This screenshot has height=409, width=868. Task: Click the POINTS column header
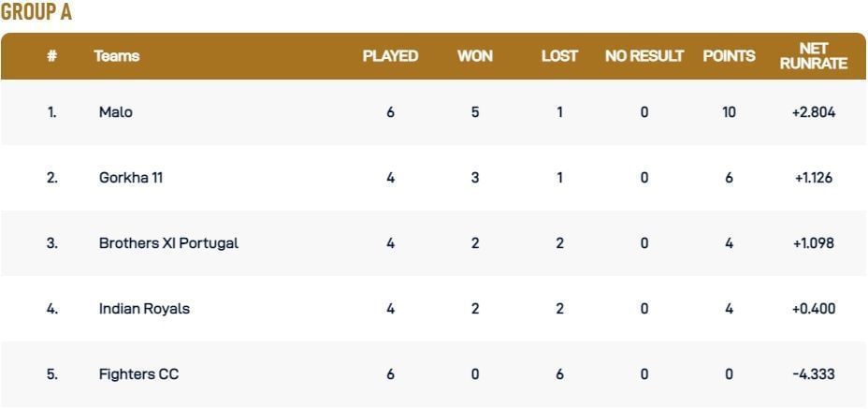[x=729, y=56]
